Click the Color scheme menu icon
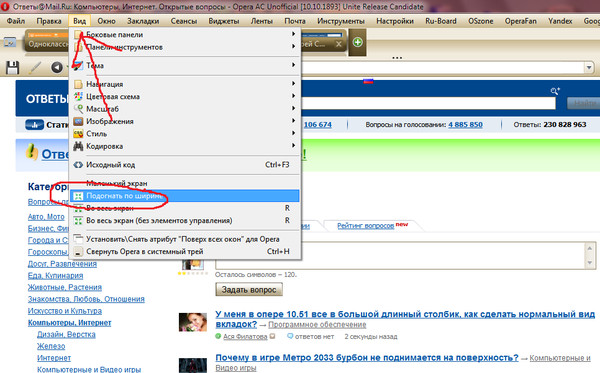Screen dimensions: 600x373 pos(78,96)
